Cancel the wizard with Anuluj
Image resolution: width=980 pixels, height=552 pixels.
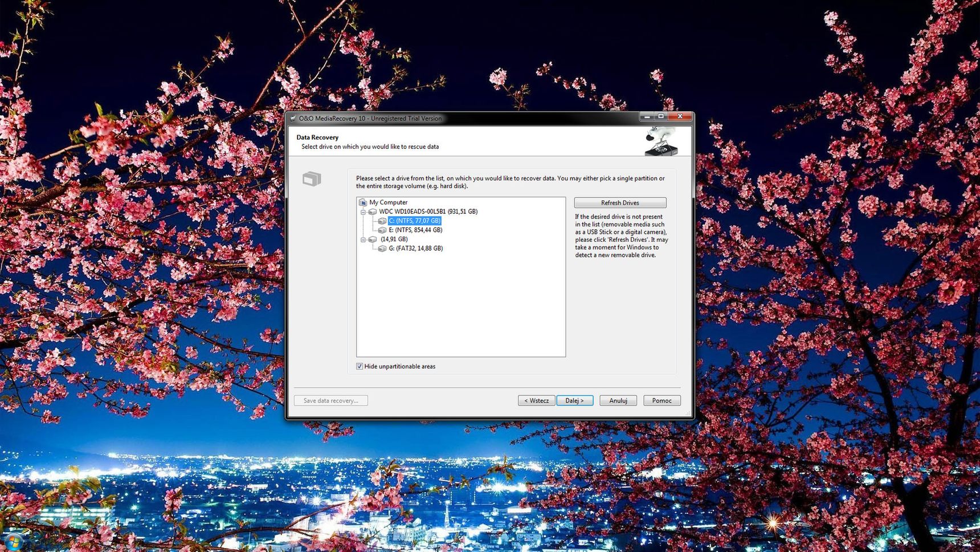tap(618, 400)
